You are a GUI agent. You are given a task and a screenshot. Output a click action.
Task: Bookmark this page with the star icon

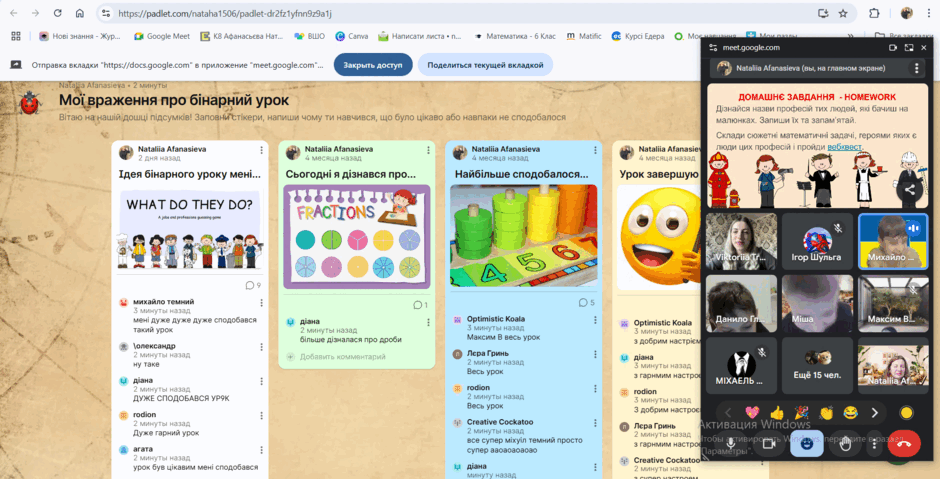tap(843, 13)
